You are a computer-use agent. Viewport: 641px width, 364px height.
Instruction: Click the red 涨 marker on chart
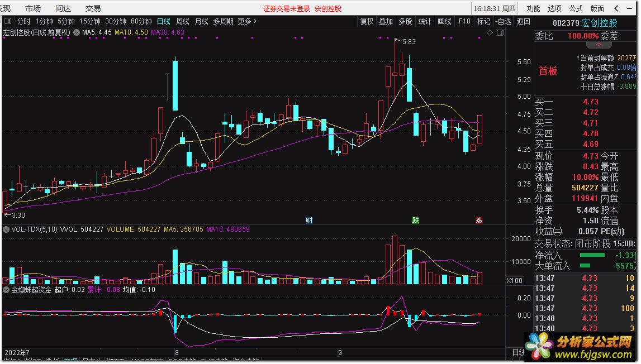(479, 220)
